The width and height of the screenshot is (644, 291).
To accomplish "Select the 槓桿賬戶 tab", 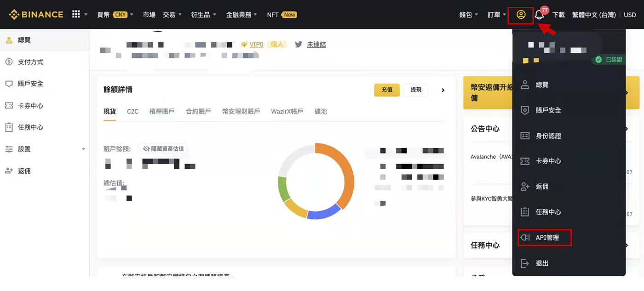I will [162, 111].
